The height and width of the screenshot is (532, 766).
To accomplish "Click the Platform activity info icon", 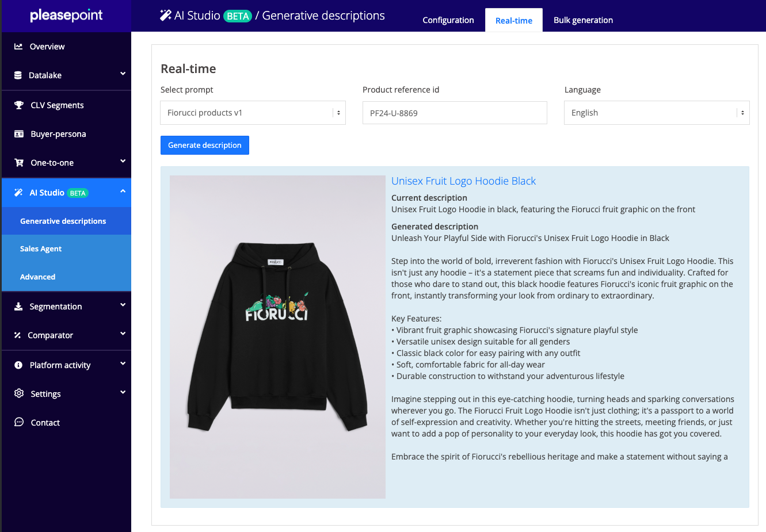I will (18, 365).
